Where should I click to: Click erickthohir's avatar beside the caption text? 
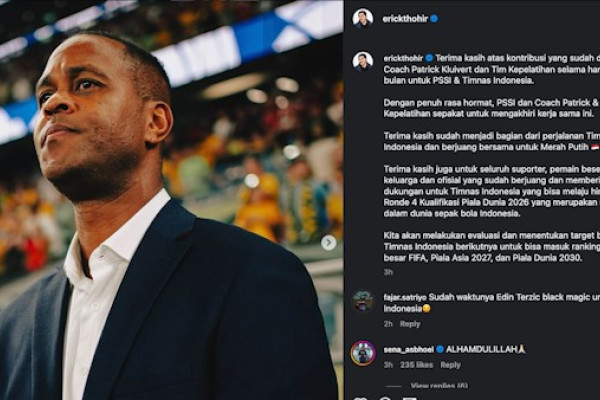point(362,61)
